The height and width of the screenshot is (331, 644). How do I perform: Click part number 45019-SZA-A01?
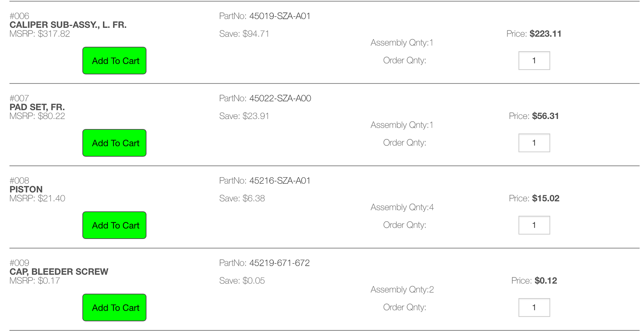click(280, 16)
